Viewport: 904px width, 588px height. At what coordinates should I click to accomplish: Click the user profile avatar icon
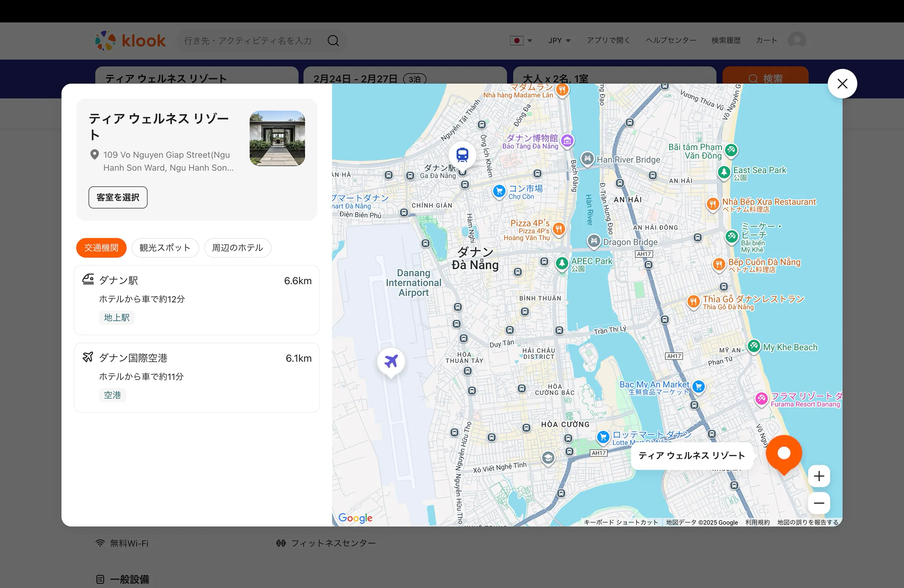pos(797,40)
